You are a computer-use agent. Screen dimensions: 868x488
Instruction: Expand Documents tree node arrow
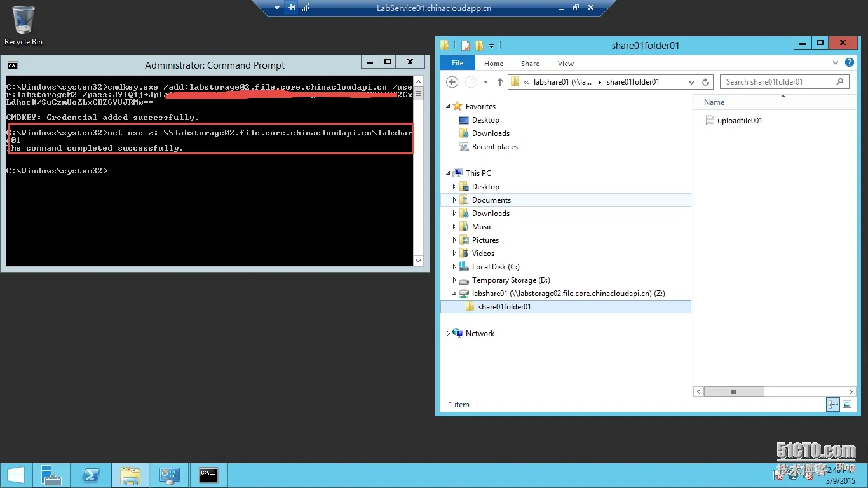point(454,200)
